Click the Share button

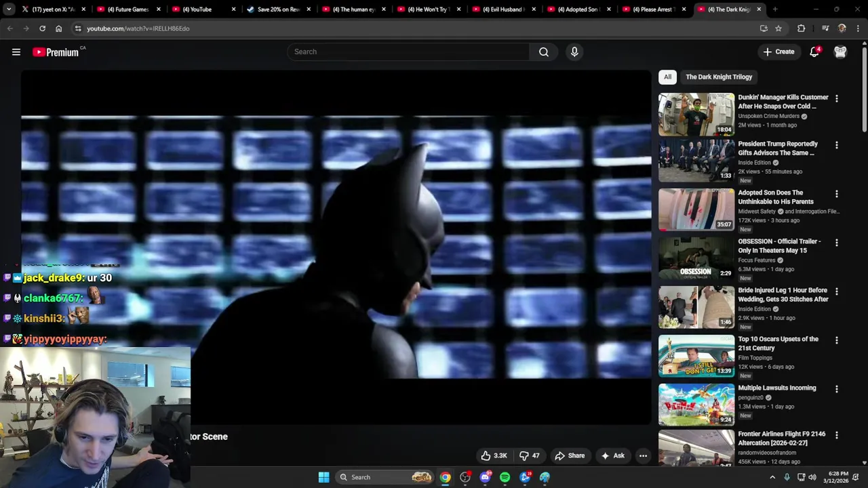pyautogui.click(x=569, y=455)
